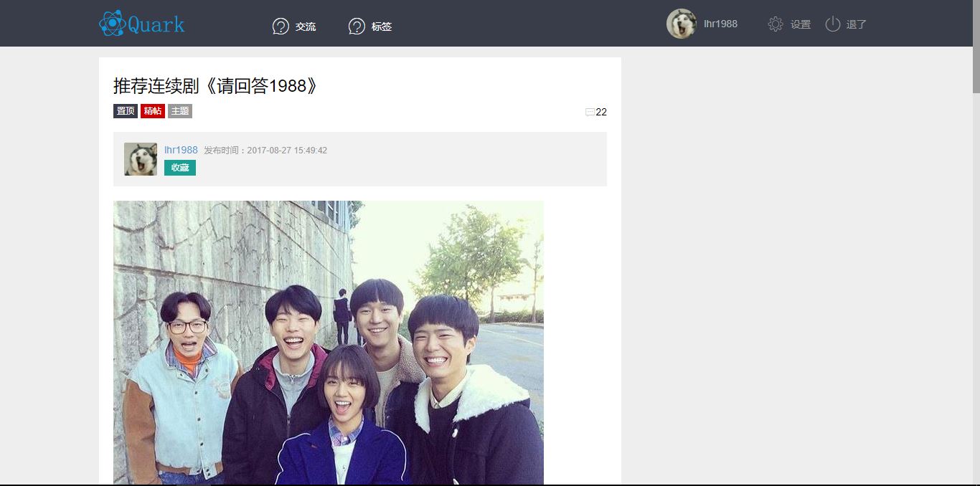Select 退了 to log out
Viewport: 980px width, 486px height.
pos(857,24)
